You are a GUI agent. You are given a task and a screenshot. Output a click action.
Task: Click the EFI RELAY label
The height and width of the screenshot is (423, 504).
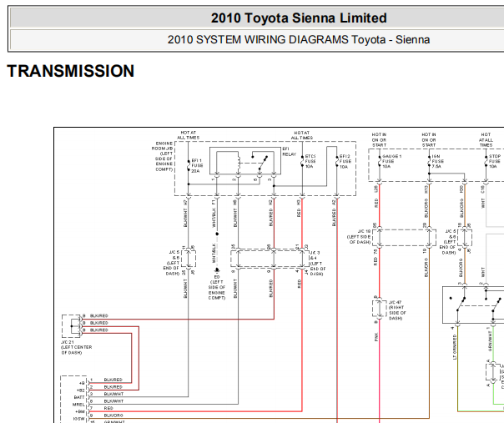point(289,152)
